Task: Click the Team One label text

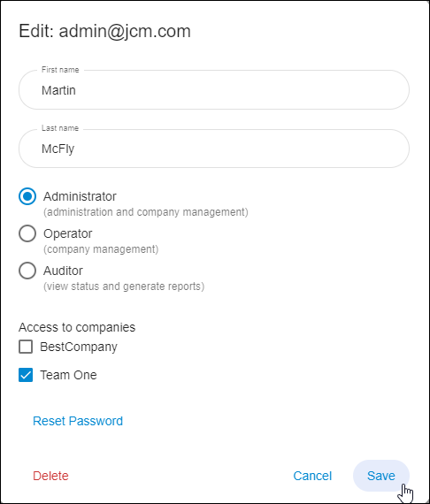Action: (x=68, y=375)
